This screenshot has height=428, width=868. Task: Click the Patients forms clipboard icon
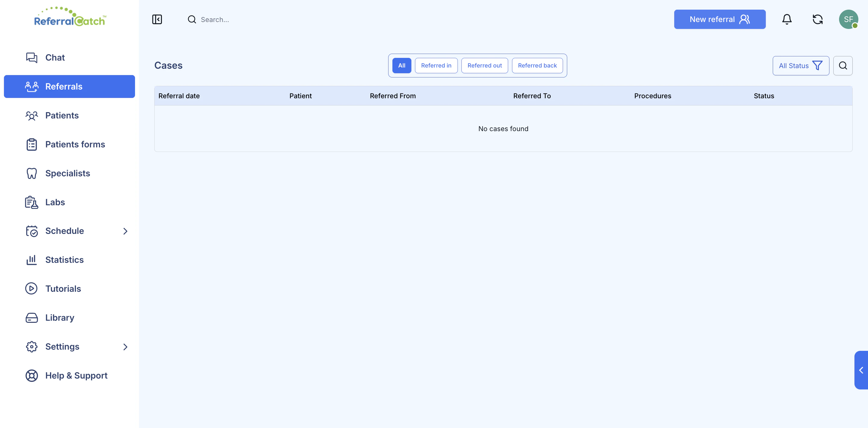click(x=32, y=144)
